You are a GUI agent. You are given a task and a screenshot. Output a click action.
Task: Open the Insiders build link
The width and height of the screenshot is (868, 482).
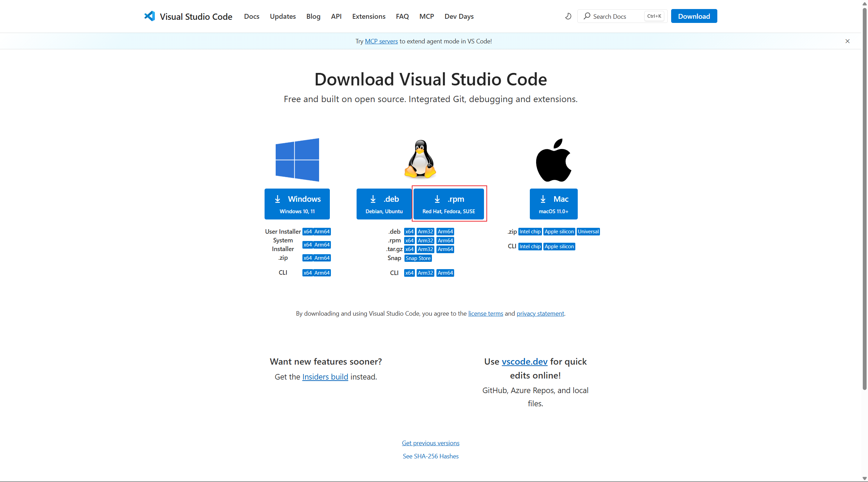pyautogui.click(x=325, y=376)
